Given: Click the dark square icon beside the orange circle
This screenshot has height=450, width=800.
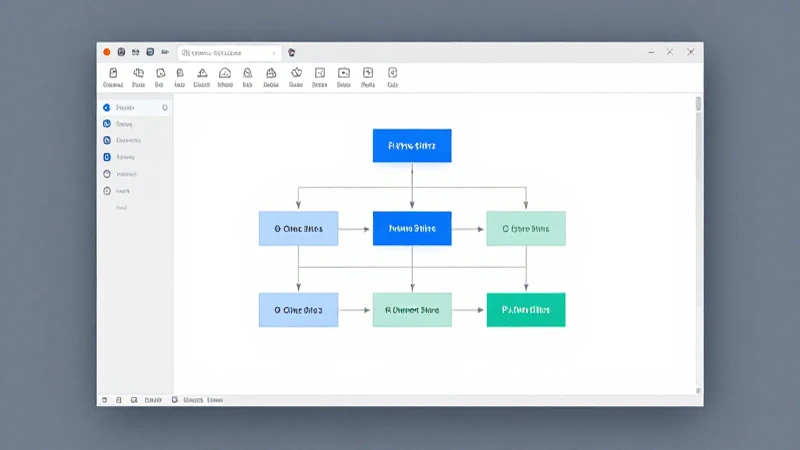Looking at the screenshot, I should (x=121, y=52).
